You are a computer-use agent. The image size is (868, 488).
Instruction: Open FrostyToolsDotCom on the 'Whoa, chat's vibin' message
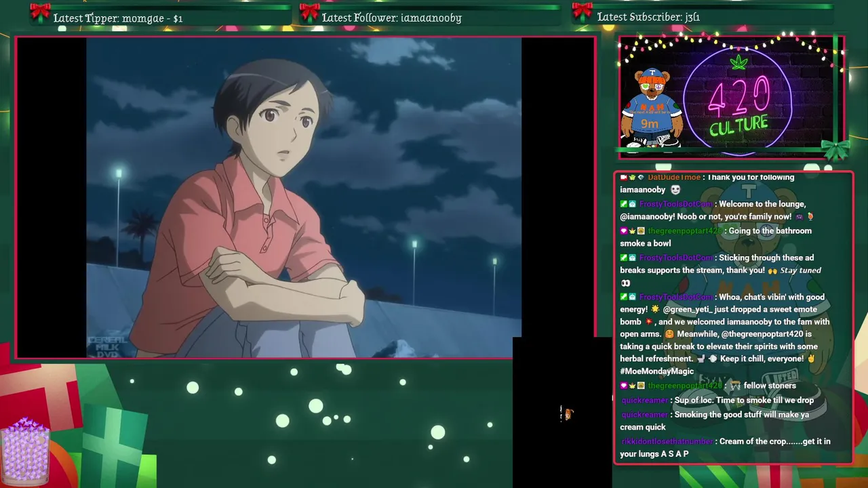[x=676, y=297]
